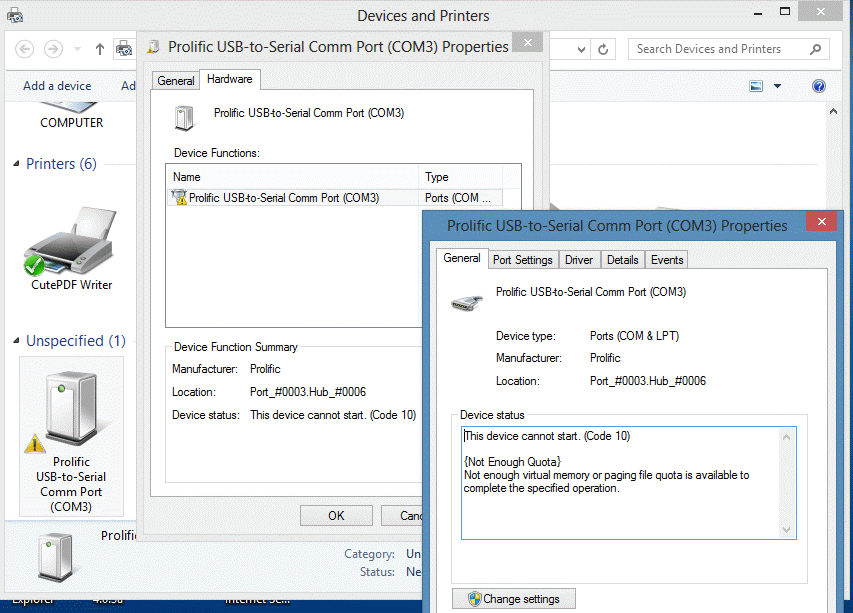Refresh the Devices and Printers view
Image resolution: width=853 pixels, height=613 pixels.
603,50
